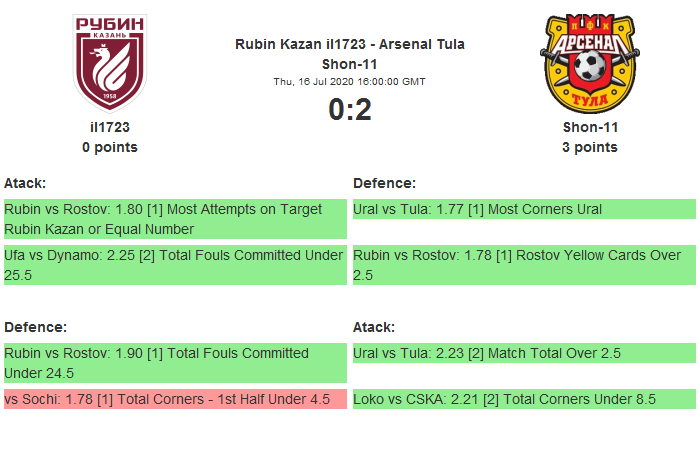Click the match date Thu, 16 Jul 2020
Viewport: 700px width, 460px height.
click(350, 81)
